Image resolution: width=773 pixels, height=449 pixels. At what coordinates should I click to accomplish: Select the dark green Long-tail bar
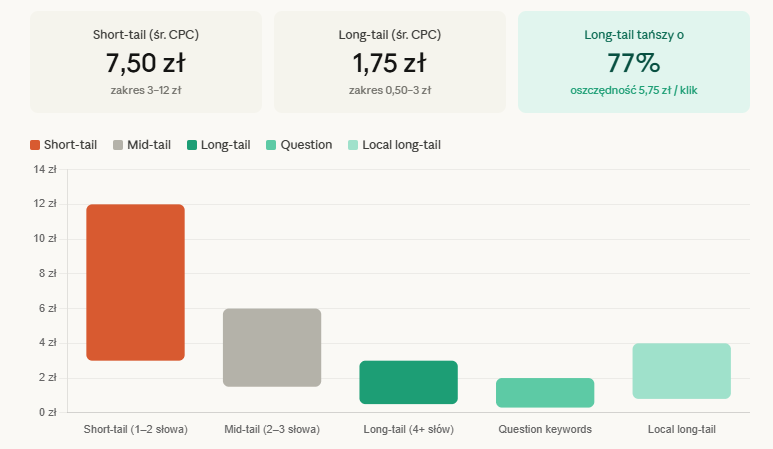[x=408, y=382]
